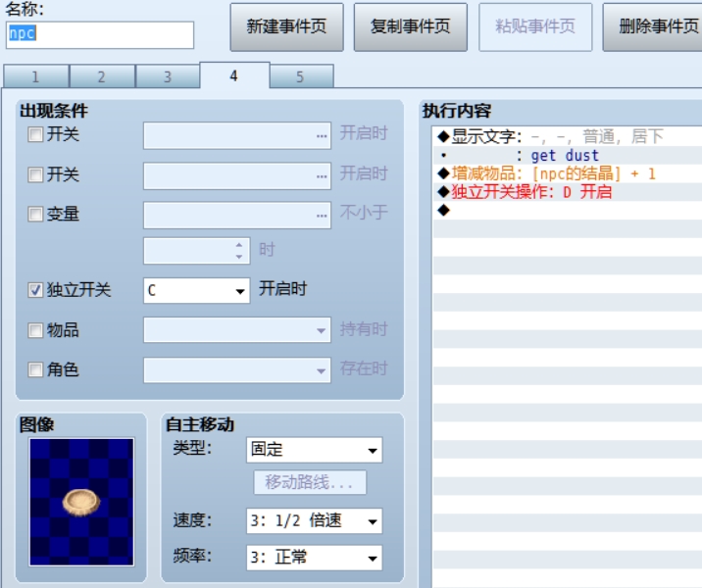Switch to event page tab 2
The width and height of the screenshot is (702, 588).
(x=102, y=76)
